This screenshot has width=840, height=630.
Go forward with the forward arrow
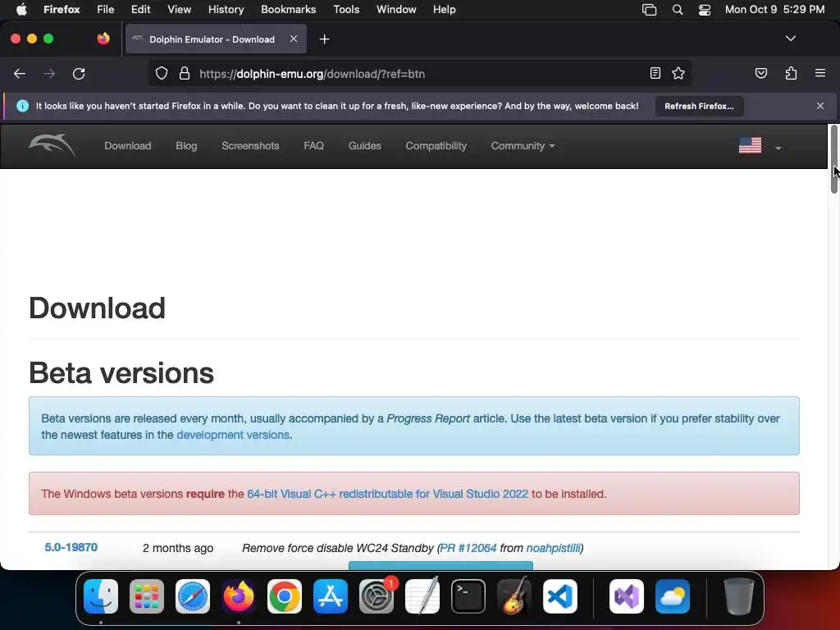point(48,73)
